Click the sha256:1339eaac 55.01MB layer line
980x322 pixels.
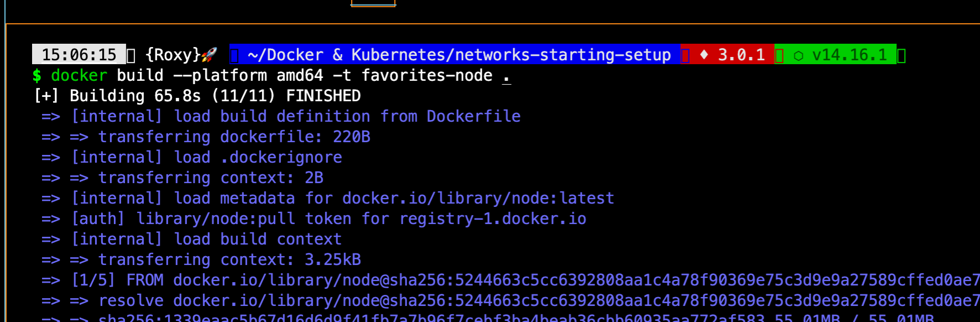tap(488, 318)
